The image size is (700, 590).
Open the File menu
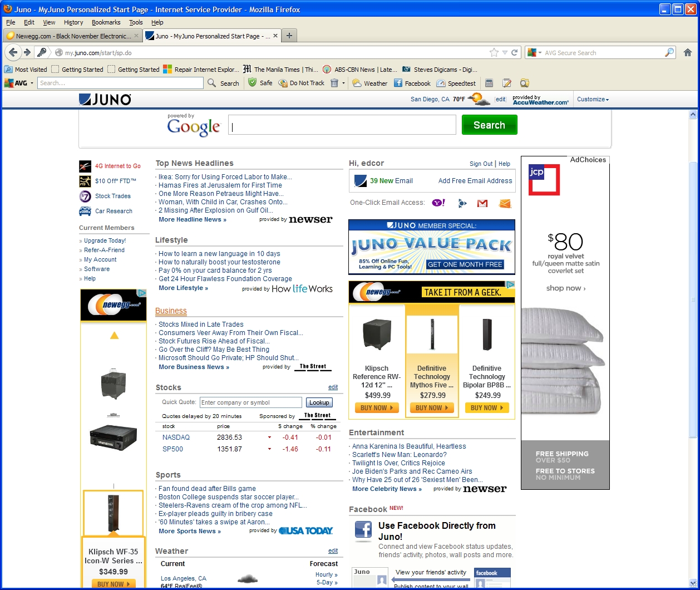pos(11,22)
